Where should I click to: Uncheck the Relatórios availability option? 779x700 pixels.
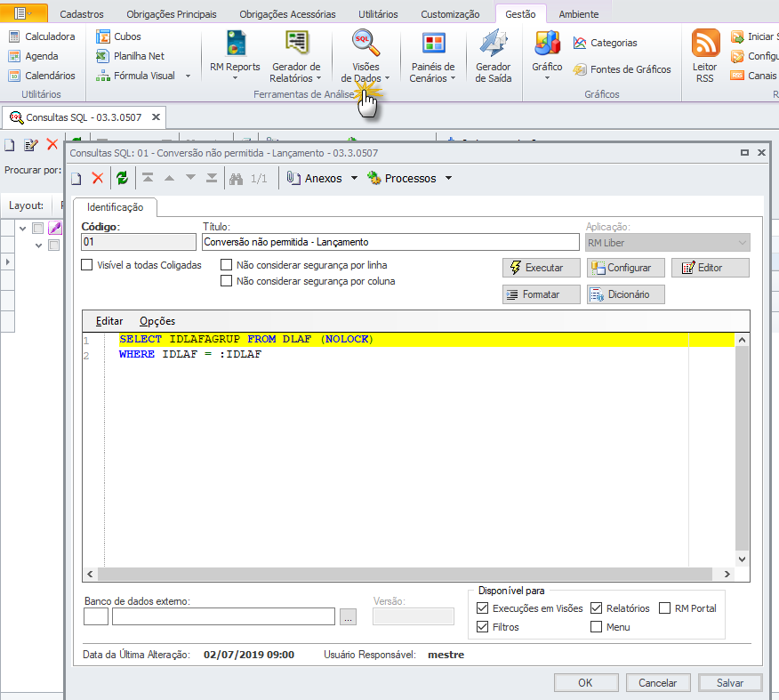tap(596, 607)
